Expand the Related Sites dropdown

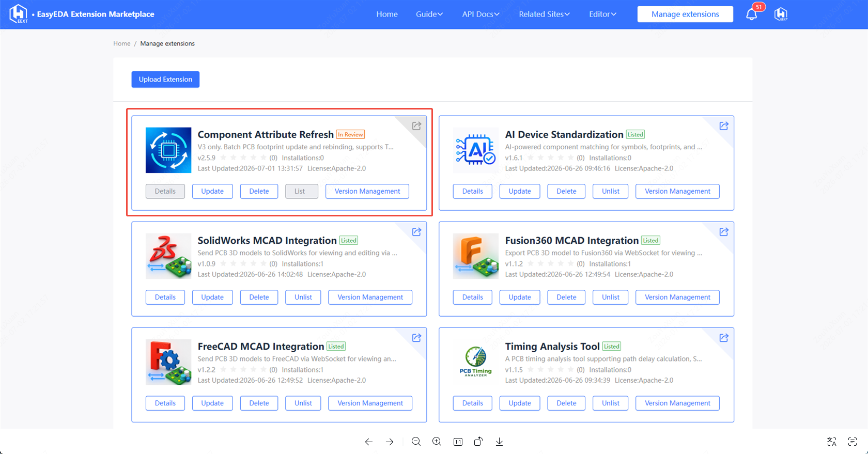click(x=544, y=14)
